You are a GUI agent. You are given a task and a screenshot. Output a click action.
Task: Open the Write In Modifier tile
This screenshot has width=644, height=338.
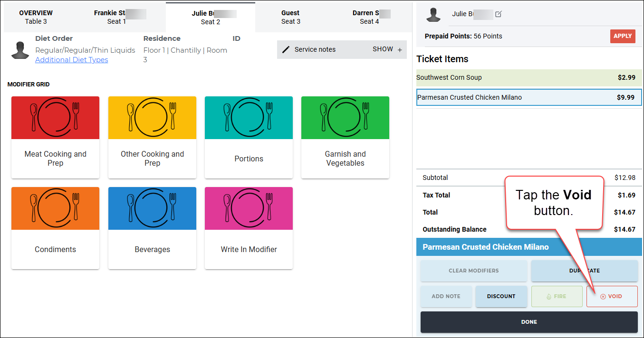(249, 228)
